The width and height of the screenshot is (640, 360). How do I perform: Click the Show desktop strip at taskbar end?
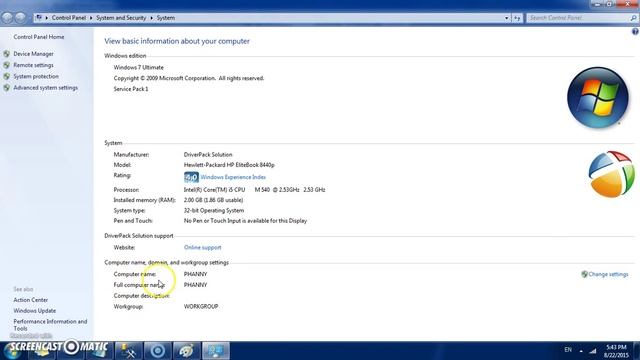[x=637, y=351]
